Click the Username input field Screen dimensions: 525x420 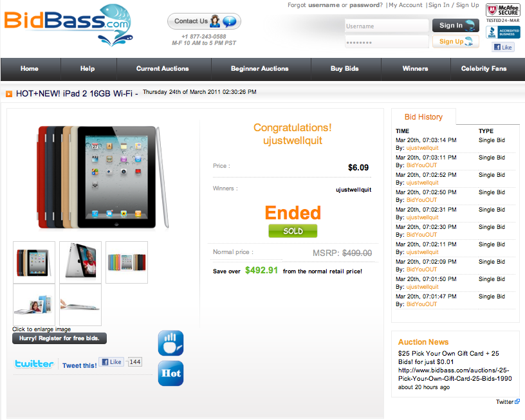(x=387, y=26)
